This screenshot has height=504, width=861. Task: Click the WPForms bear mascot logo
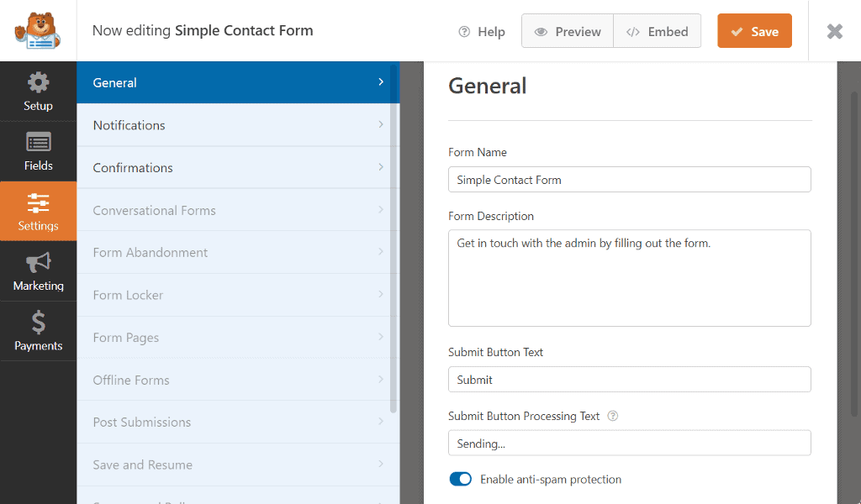(x=38, y=30)
